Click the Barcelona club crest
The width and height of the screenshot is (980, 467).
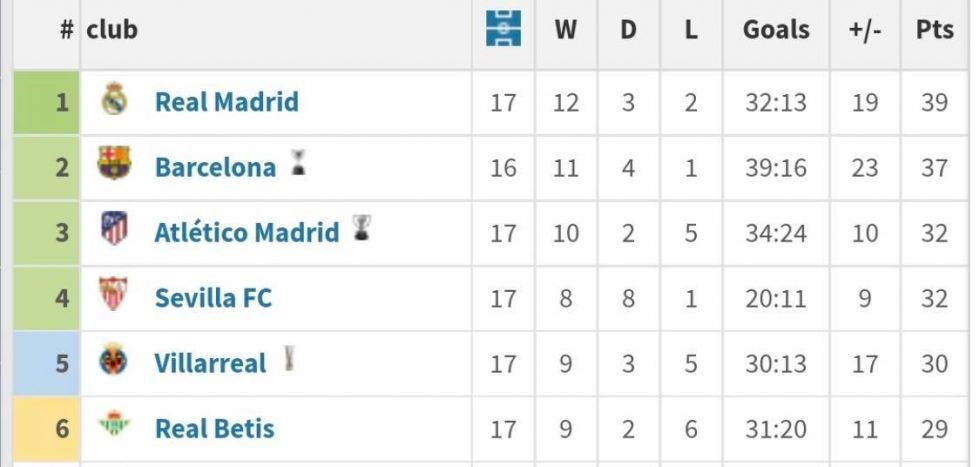tap(114, 164)
